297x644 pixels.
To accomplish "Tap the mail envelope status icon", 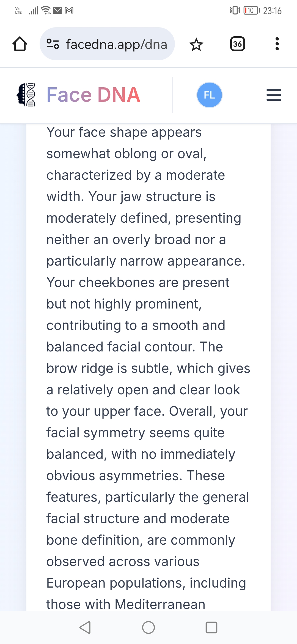I will coord(57,10).
